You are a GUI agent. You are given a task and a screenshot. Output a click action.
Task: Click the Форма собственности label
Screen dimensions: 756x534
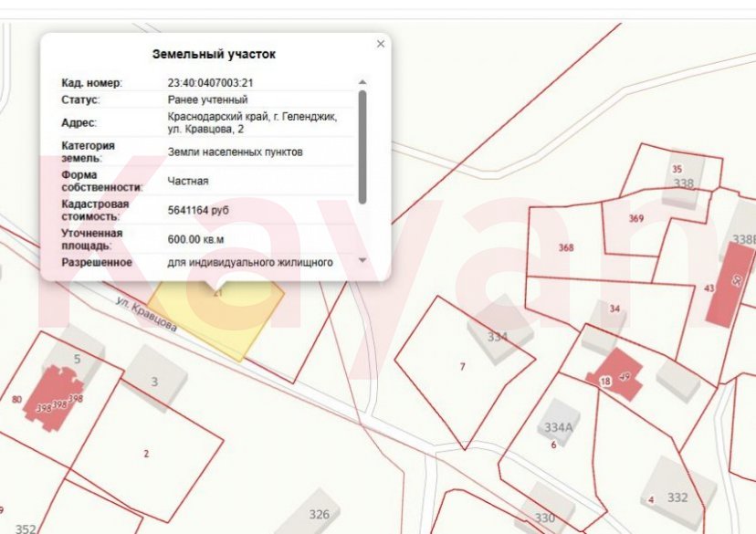(x=101, y=182)
